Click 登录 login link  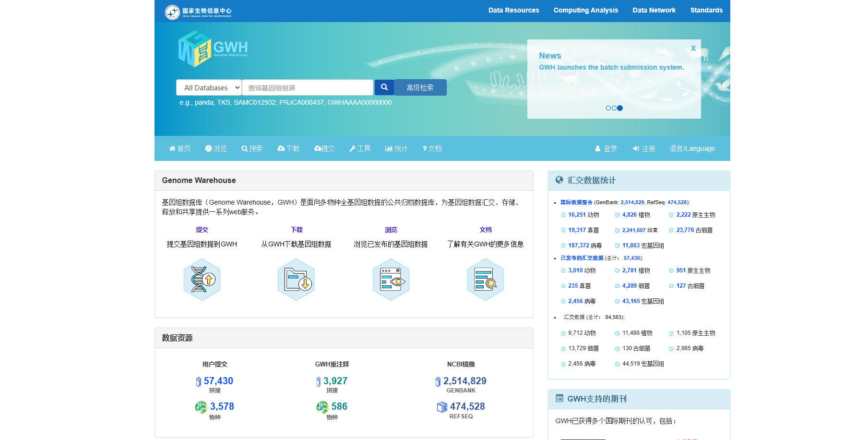[606, 148]
